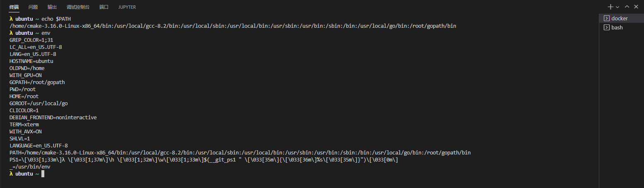This screenshot has height=188, width=644.
Task: Click the PS1= prompt definition line
Action: [x=204, y=160]
